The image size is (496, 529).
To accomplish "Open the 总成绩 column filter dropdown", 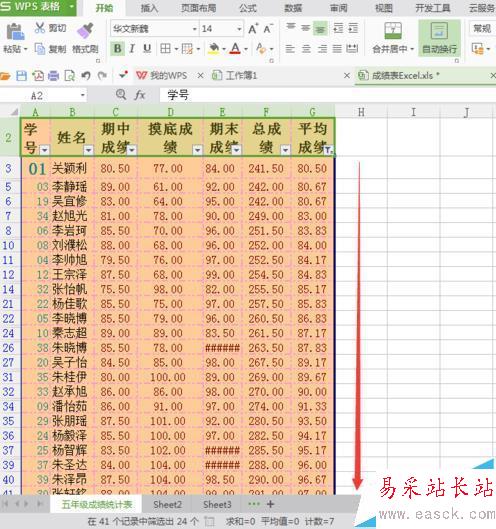I will click(x=285, y=149).
